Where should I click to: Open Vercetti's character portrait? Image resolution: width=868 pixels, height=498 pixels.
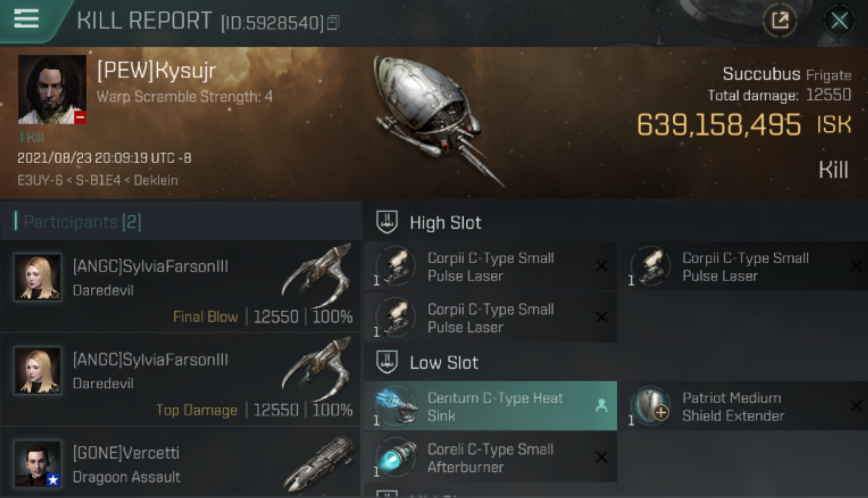[38, 463]
